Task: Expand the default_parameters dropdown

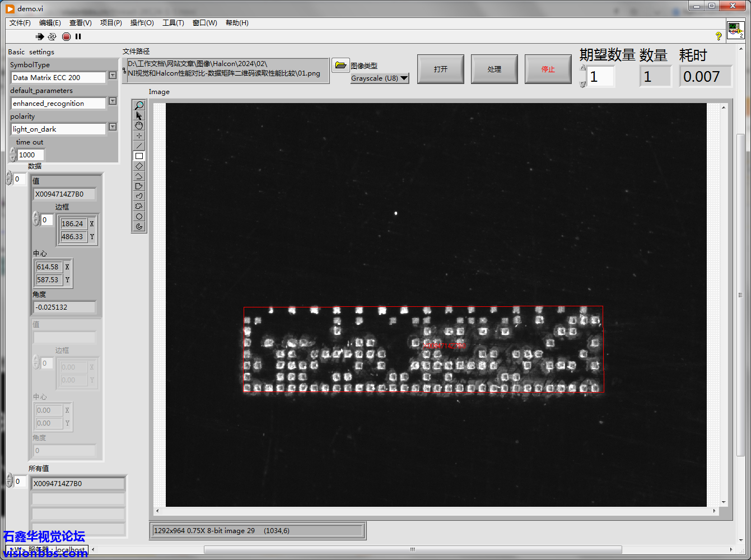Action: 113,101
